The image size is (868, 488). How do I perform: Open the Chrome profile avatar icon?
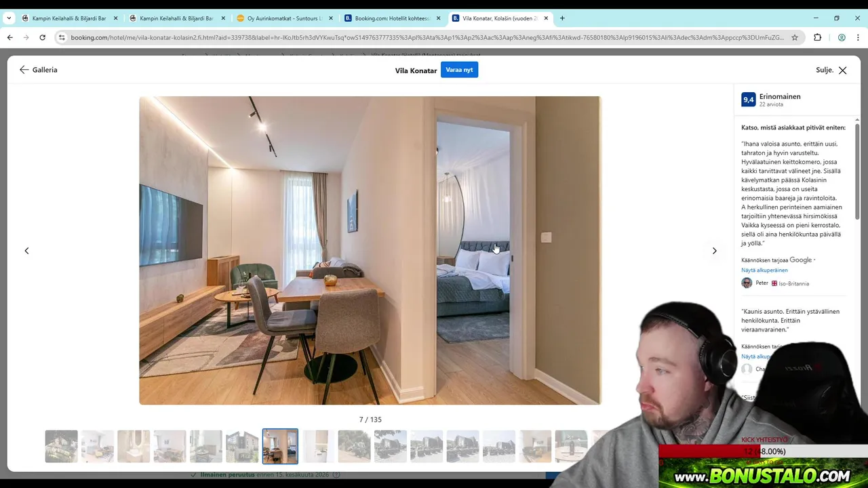click(x=842, y=37)
